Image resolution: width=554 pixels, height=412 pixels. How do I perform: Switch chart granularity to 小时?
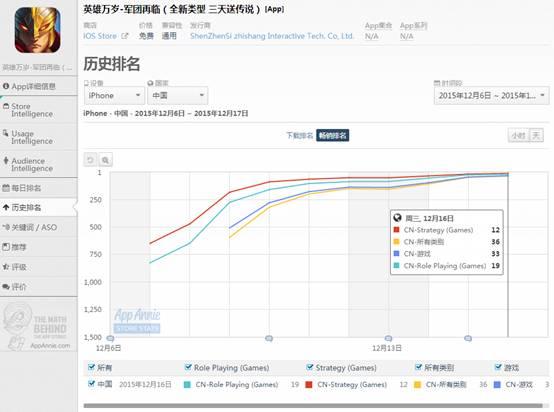[519, 135]
